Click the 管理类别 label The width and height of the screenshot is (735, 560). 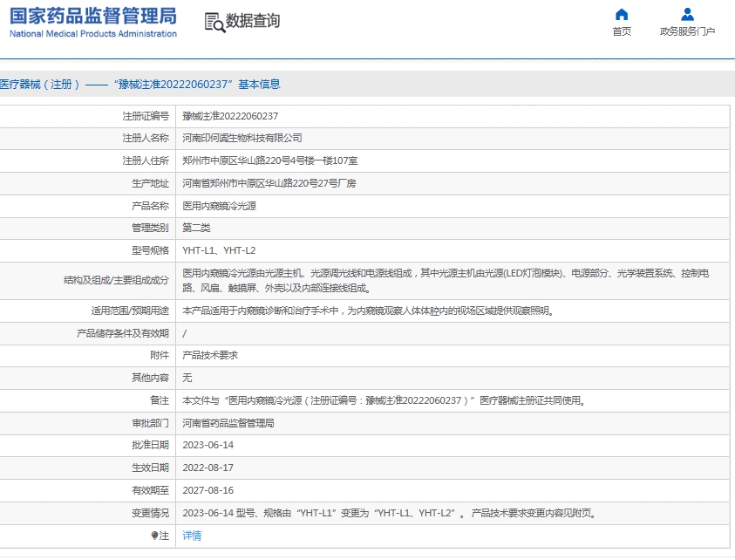click(x=151, y=228)
